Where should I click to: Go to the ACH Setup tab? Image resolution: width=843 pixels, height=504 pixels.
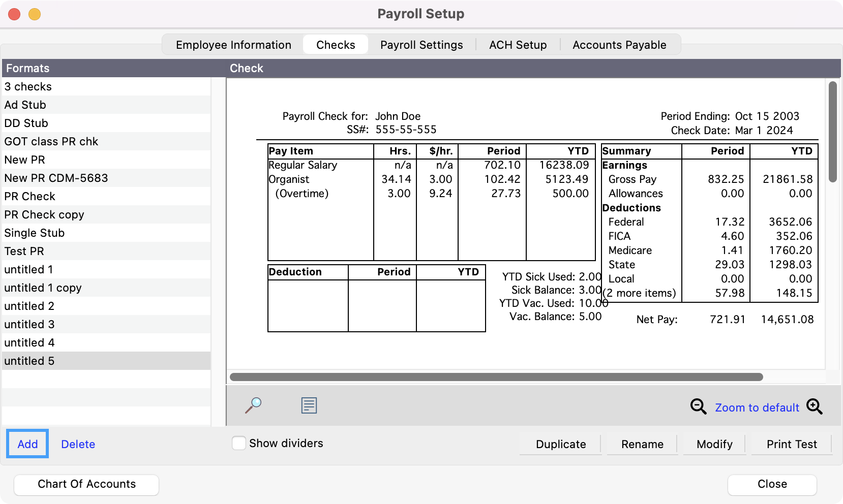point(518,45)
